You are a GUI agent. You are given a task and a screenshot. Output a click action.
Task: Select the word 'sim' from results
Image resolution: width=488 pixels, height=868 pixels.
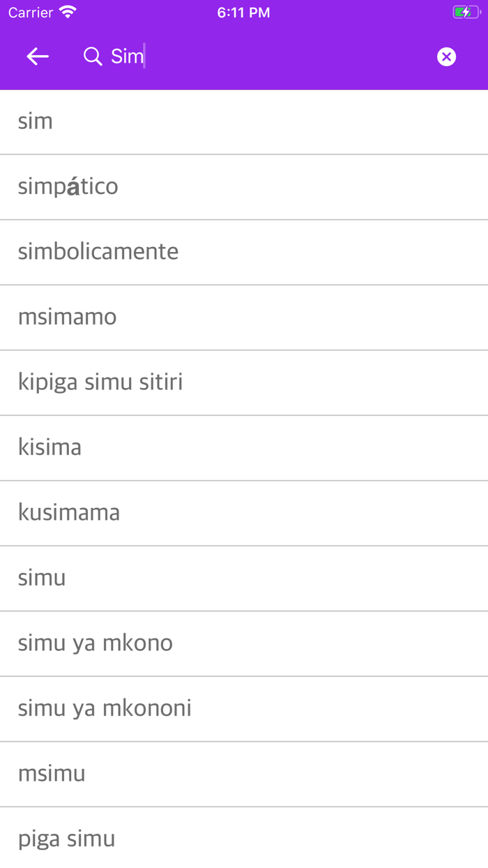coord(244,121)
